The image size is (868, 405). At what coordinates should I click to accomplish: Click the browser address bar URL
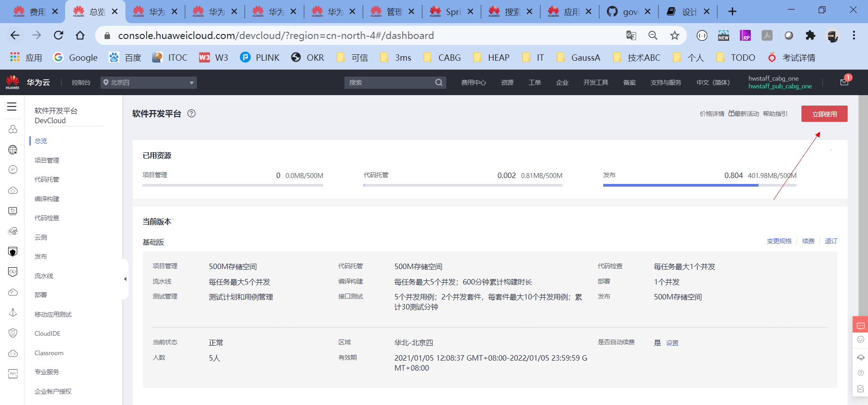276,35
